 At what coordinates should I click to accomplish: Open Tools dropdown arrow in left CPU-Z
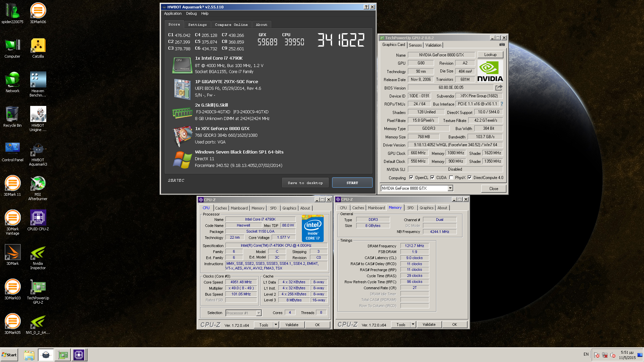276,325
